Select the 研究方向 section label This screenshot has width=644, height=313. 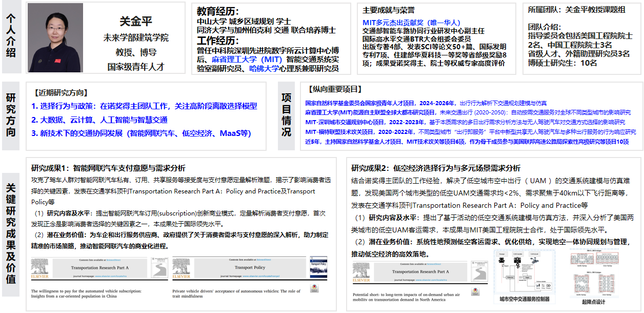click(11, 115)
